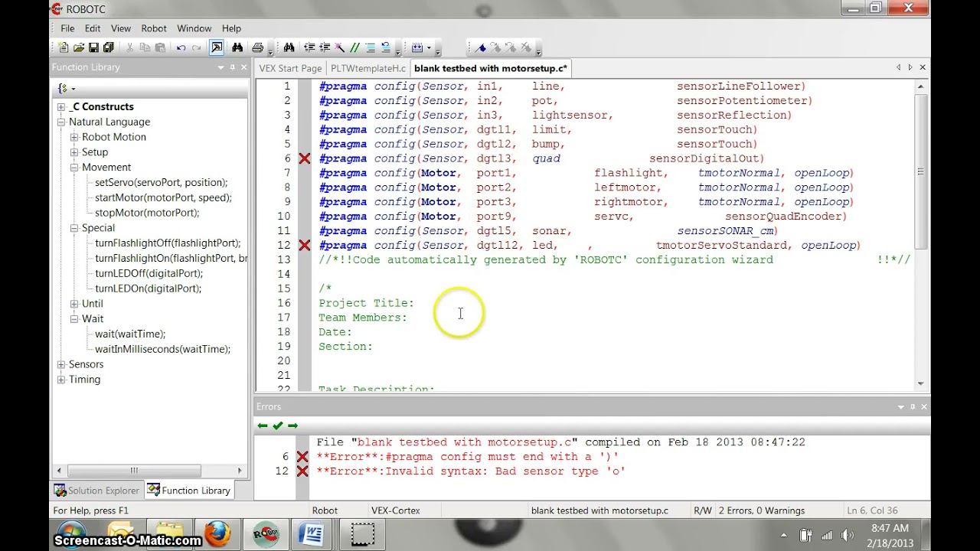980x551 pixels.
Task: Open the View menu
Action: pyautogui.click(x=121, y=28)
